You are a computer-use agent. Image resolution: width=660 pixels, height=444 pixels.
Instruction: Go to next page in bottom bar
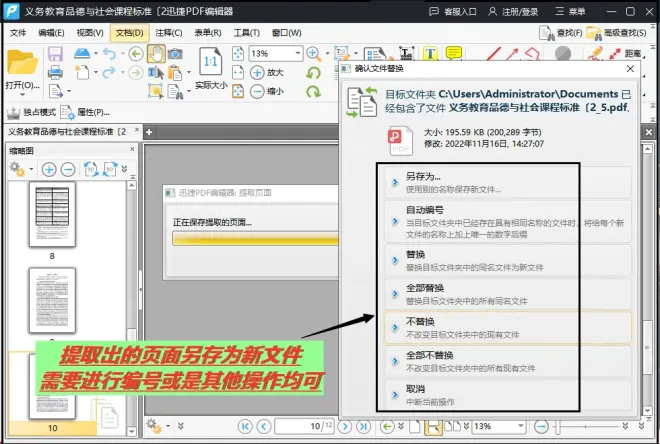click(x=345, y=426)
